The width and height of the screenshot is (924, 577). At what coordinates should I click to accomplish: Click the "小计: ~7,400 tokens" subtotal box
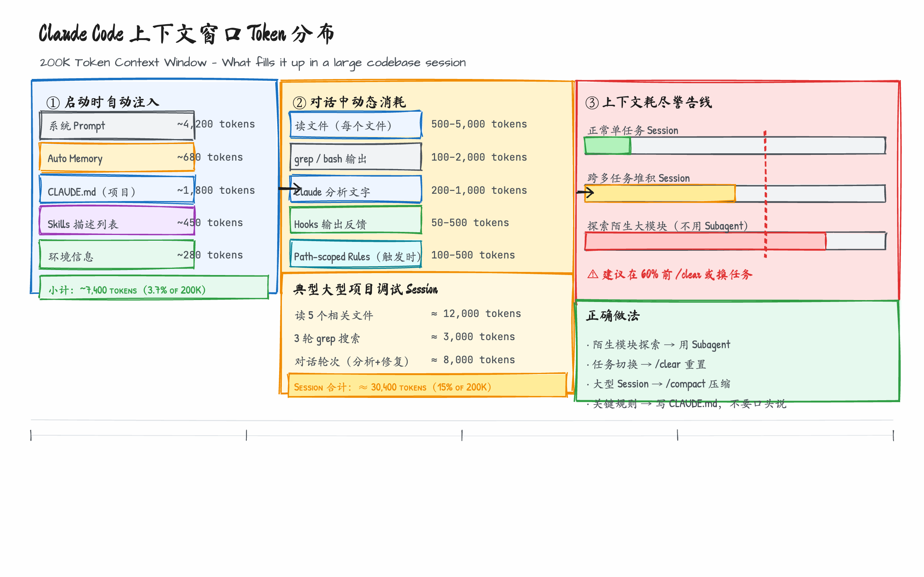154,287
